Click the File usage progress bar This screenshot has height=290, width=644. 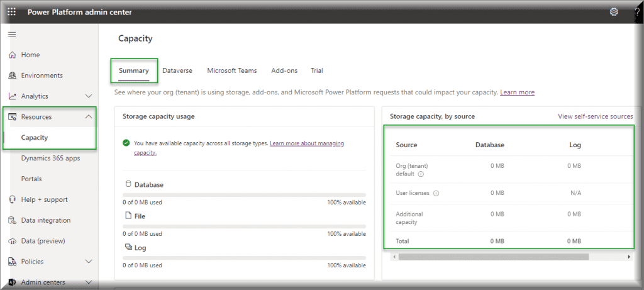[244, 226]
